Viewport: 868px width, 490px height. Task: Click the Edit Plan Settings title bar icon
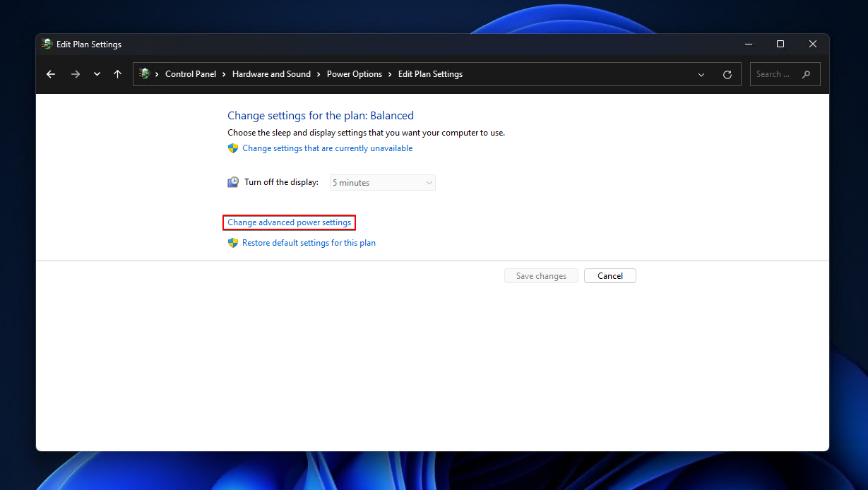pos(46,44)
